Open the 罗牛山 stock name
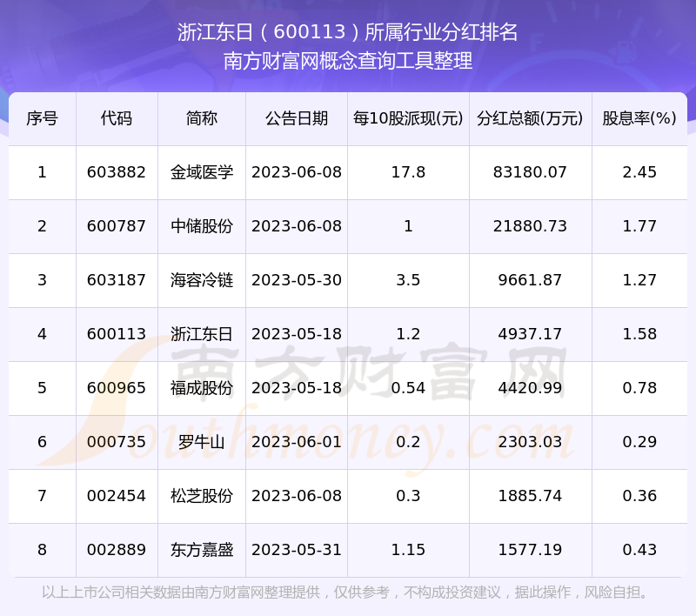 pyautogui.click(x=202, y=442)
